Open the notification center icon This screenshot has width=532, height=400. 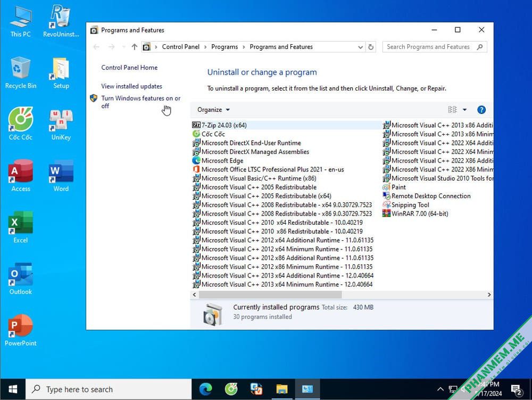click(x=517, y=390)
